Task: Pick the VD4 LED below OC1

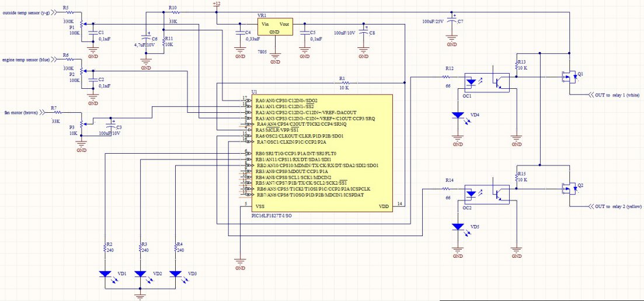Action: [x=458, y=116]
